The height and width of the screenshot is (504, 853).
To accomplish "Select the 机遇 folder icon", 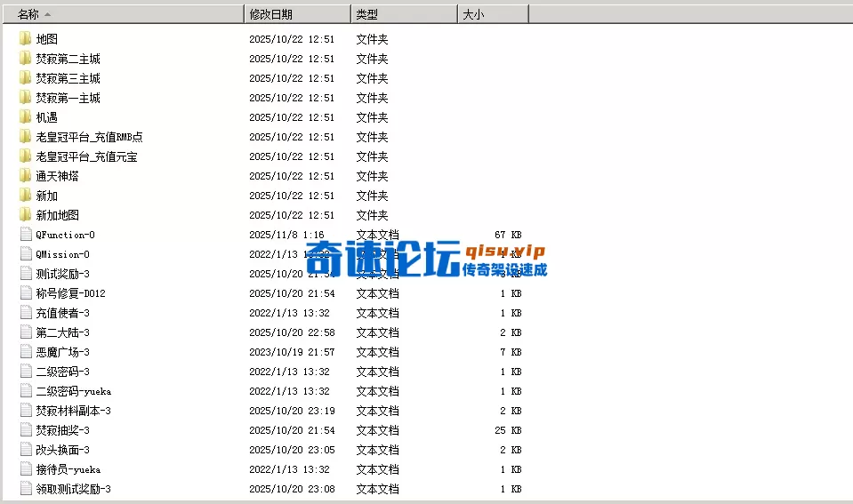I will point(25,117).
